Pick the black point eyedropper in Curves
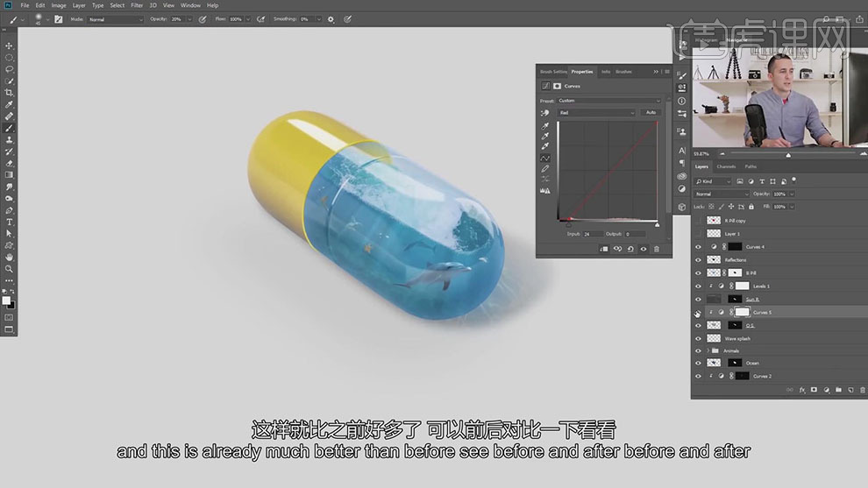 point(545,126)
